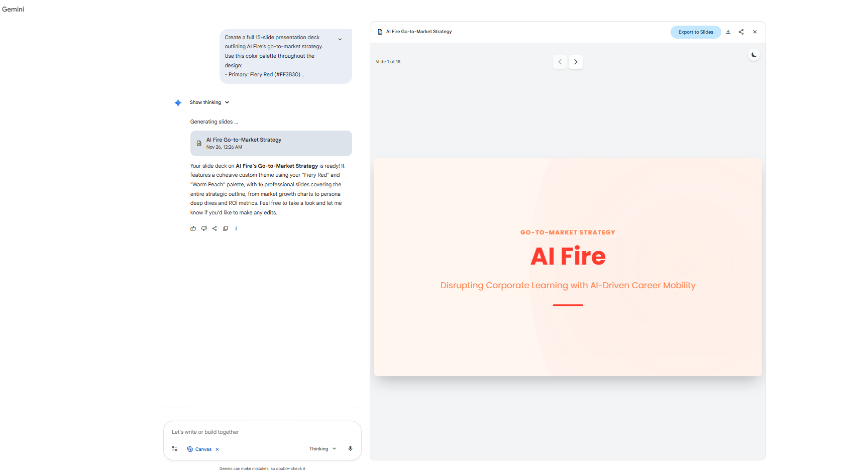Close the canvas panel
Image resolution: width=868 pixels, height=476 pixels.
click(x=754, y=32)
